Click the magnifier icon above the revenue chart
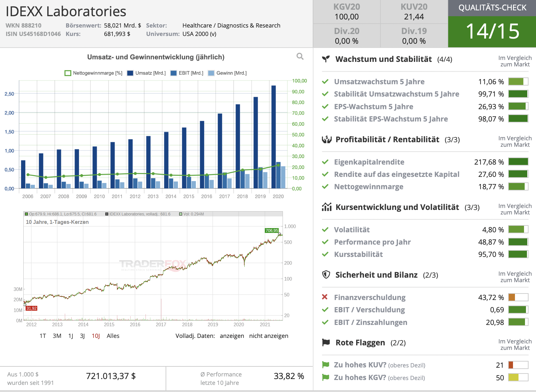Screen dimensions: 536x392 pos(300,56)
